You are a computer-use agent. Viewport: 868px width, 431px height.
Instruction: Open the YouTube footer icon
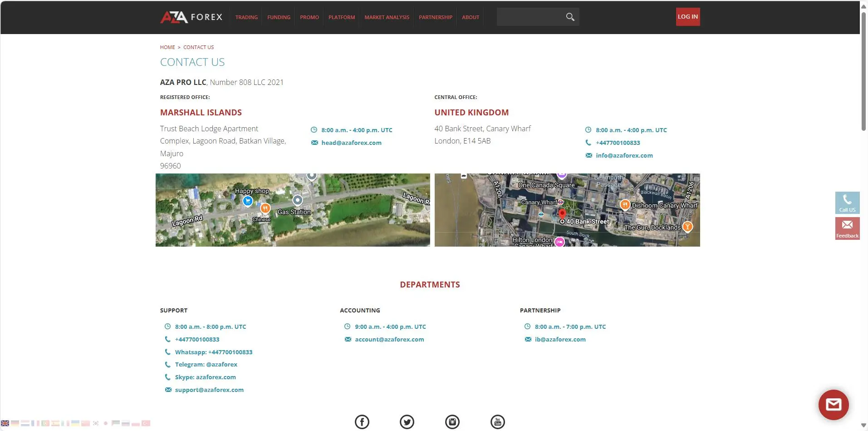click(498, 422)
